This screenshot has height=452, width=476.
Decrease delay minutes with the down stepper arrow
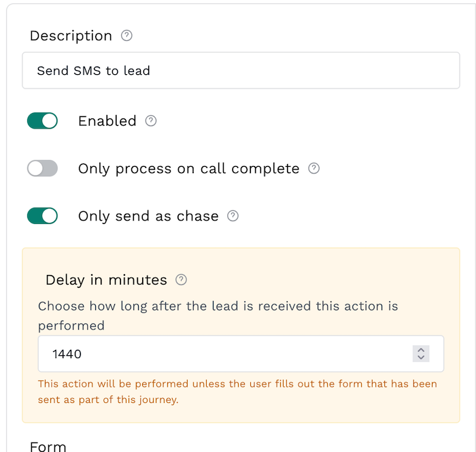point(421,357)
